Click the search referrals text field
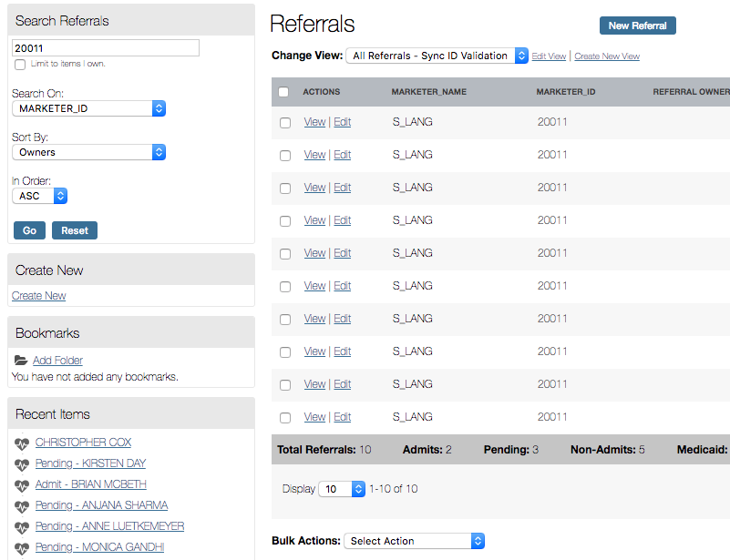The width and height of the screenshot is (730, 560). point(106,48)
